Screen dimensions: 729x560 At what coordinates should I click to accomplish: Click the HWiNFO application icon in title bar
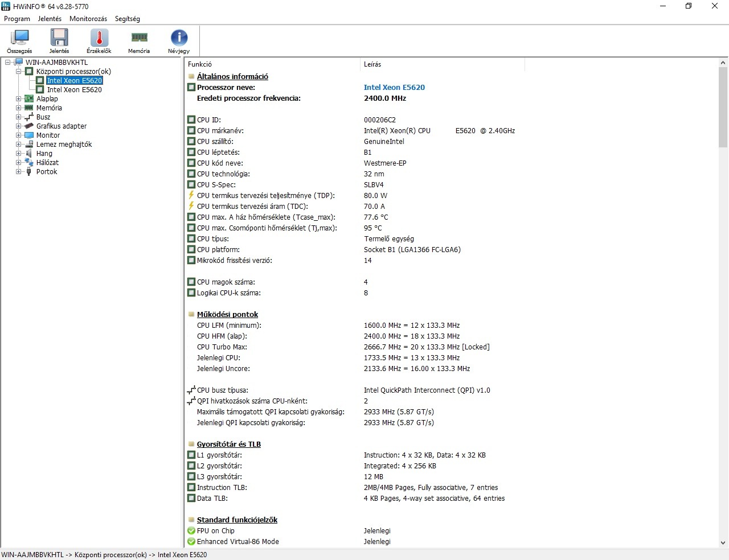tap(6, 6)
